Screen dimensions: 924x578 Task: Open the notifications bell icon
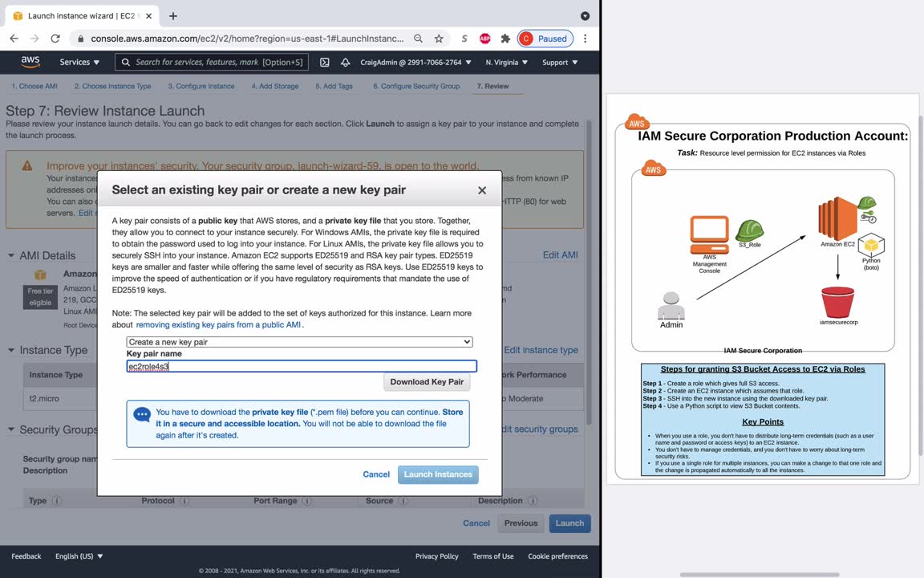click(x=346, y=62)
